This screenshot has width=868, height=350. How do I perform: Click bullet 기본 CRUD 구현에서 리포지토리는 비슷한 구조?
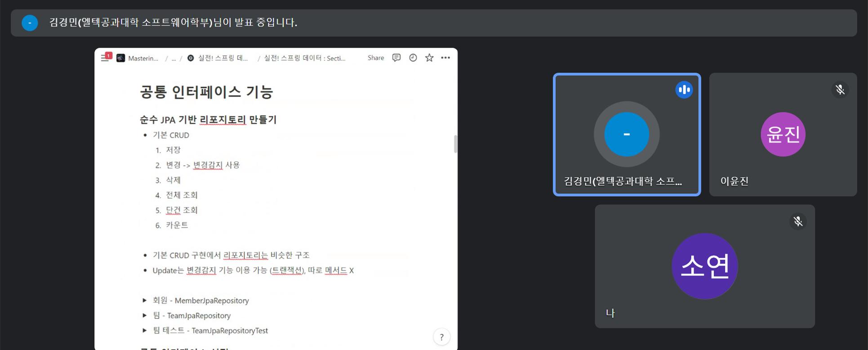(x=231, y=255)
